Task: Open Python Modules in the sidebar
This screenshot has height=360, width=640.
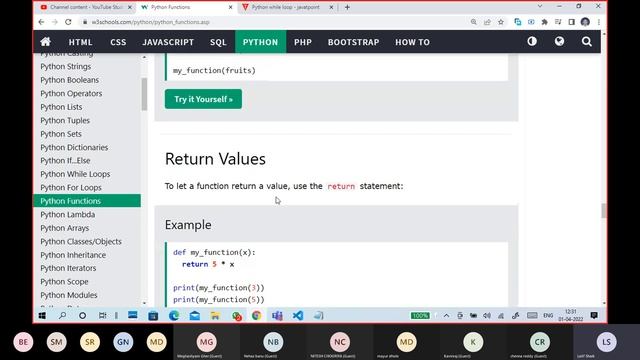Action: pyautogui.click(x=69, y=295)
